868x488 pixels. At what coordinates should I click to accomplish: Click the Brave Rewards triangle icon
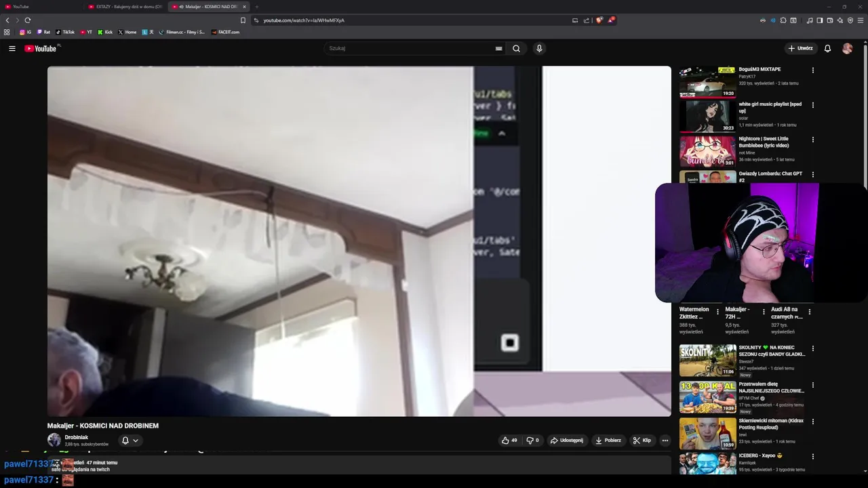click(610, 20)
